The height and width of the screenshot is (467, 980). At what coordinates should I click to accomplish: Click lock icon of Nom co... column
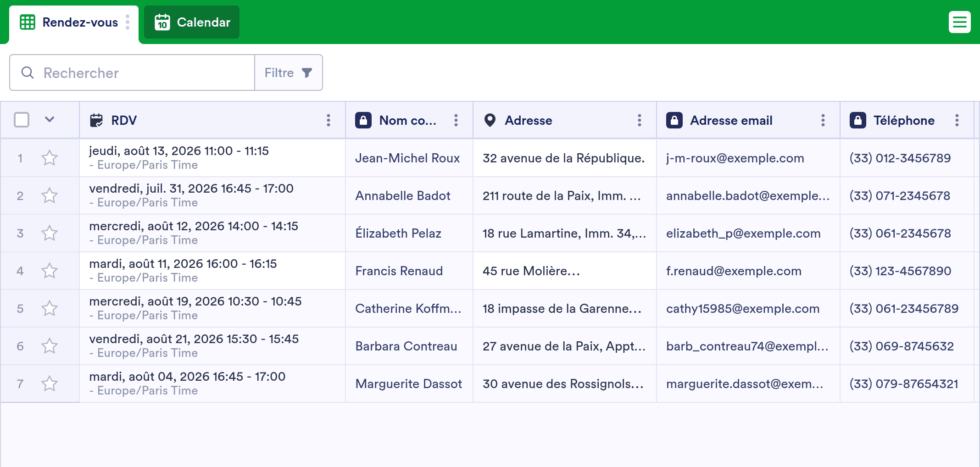[x=363, y=120]
